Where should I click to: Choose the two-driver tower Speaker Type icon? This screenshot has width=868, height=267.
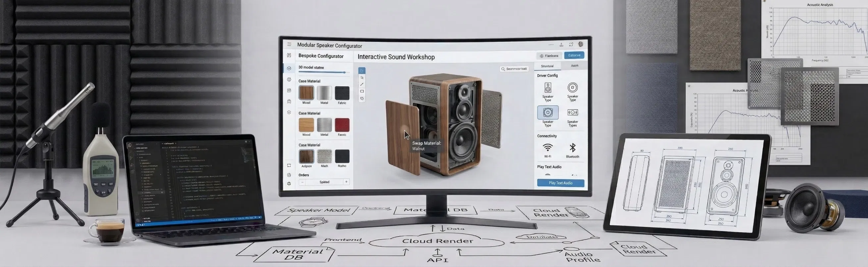[x=548, y=88]
